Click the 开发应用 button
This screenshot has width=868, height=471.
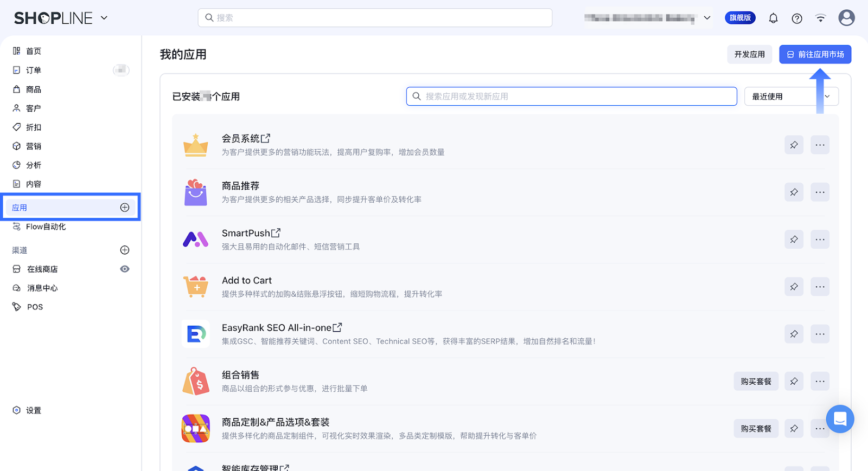coord(750,54)
